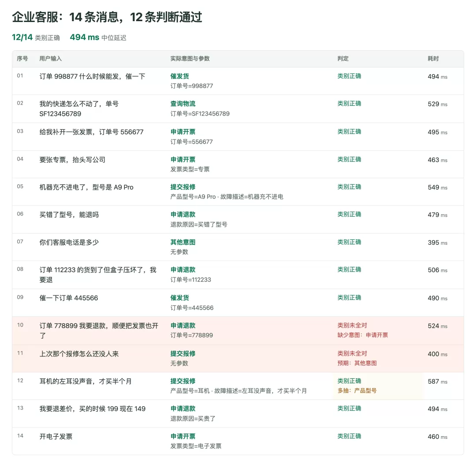Select row 01 input 订单 998877 什么时候能发

pyautogui.click(x=92, y=76)
